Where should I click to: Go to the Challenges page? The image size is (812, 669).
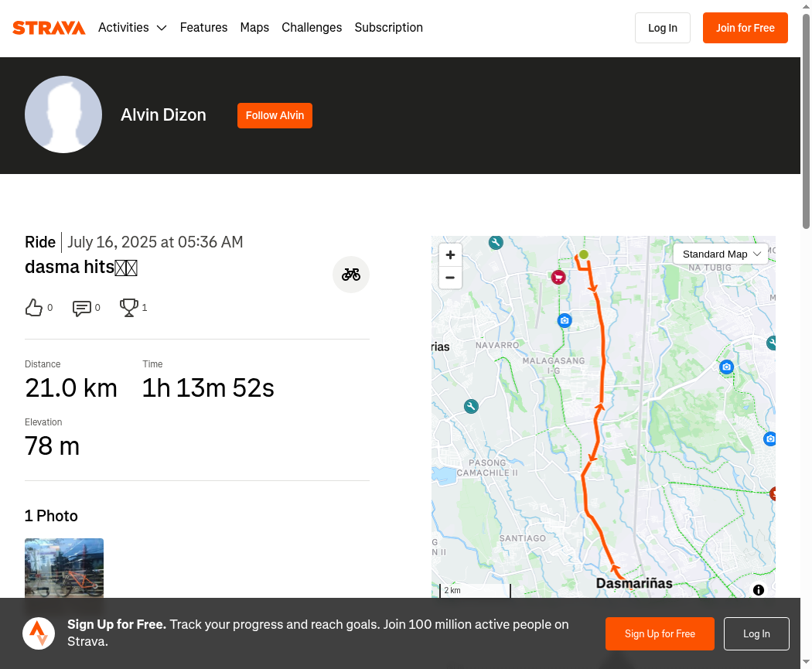[x=312, y=27]
